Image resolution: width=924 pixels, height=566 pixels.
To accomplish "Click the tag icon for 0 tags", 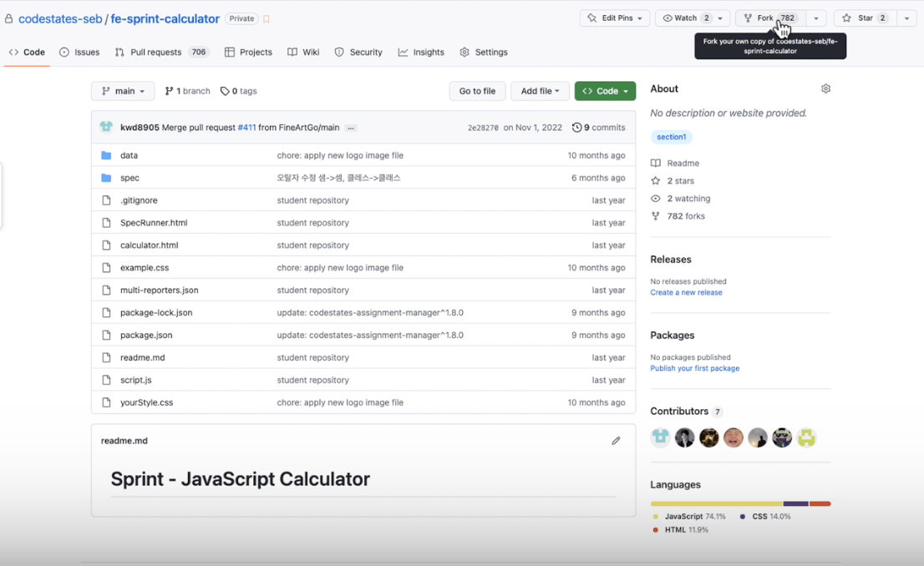I will [225, 91].
